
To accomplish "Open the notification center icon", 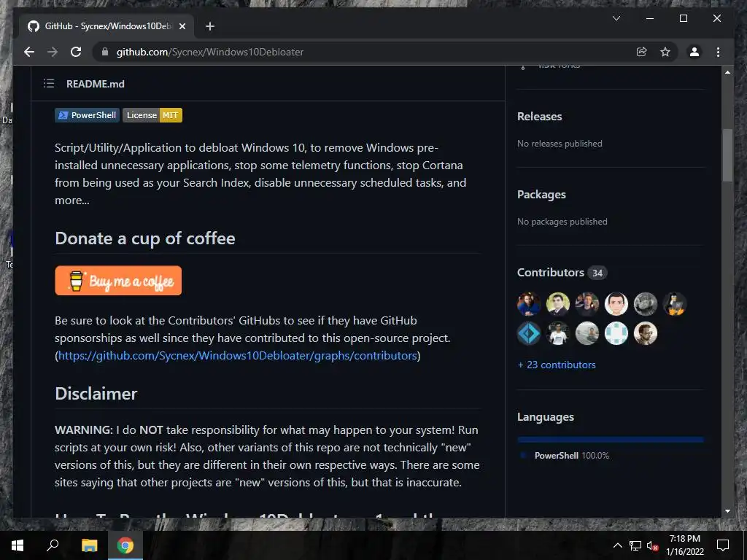I will coord(723,545).
